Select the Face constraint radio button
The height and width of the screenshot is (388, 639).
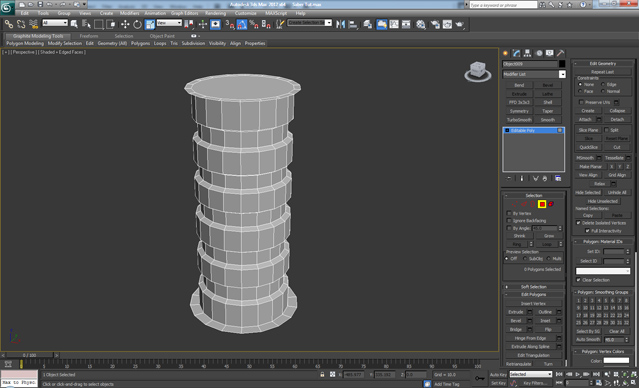(x=580, y=91)
